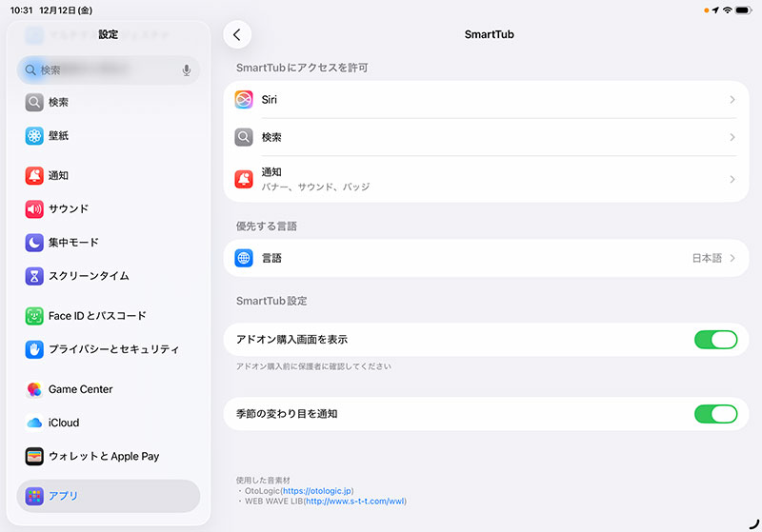Tap the 設定 sidebar title
The image size is (762, 532).
109,34
